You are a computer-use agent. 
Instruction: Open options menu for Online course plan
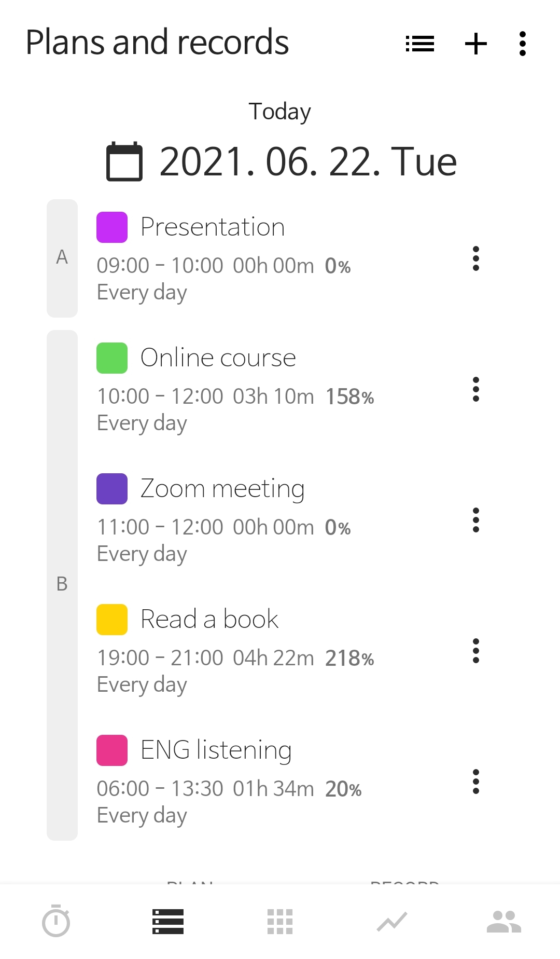pyautogui.click(x=475, y=389)
